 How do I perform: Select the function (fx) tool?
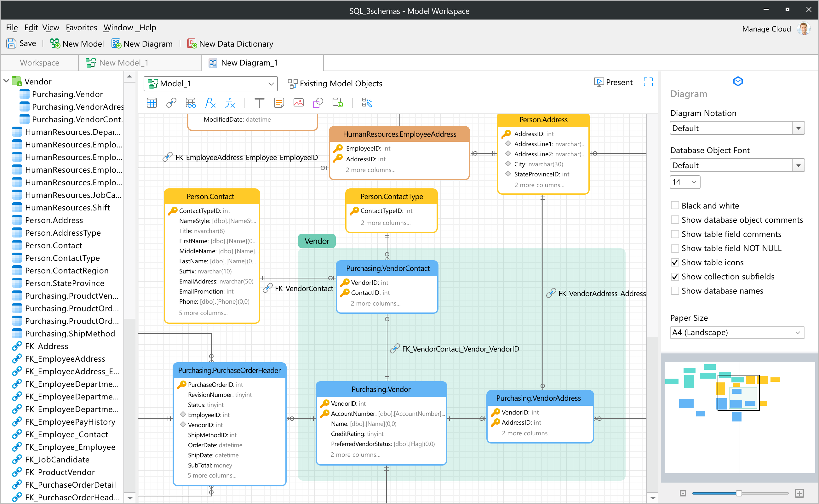click(x=230, y=103)
